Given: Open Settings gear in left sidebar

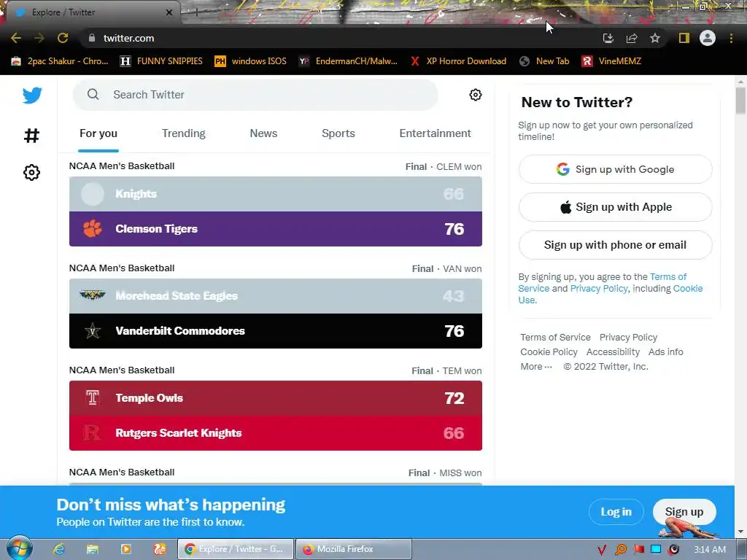Looking at the screenshot, I should click(x=31, y=172).
